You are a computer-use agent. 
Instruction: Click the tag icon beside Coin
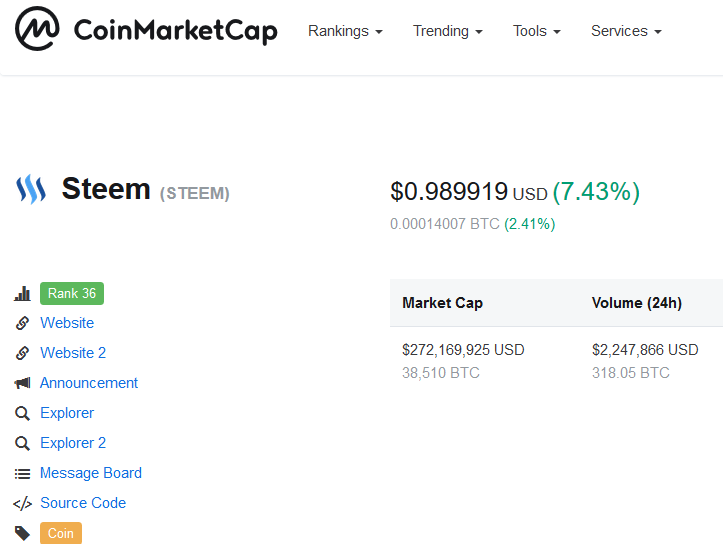click(x=22, y=533)
